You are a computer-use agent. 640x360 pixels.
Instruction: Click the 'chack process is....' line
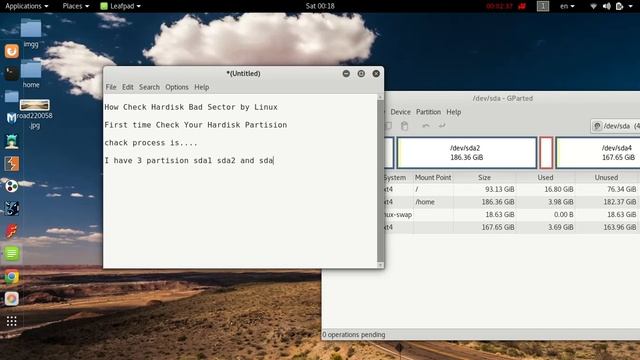pyautogui.click(x=151, y=143)
